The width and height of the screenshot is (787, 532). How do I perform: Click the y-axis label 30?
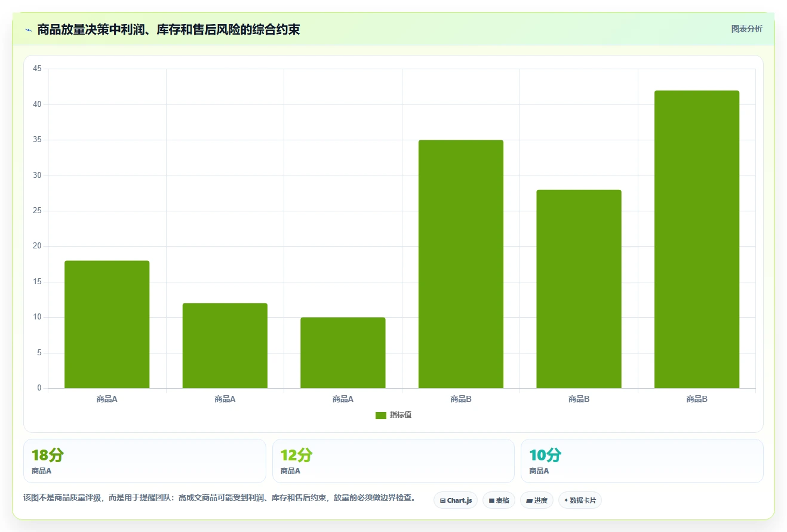(37, 176)
